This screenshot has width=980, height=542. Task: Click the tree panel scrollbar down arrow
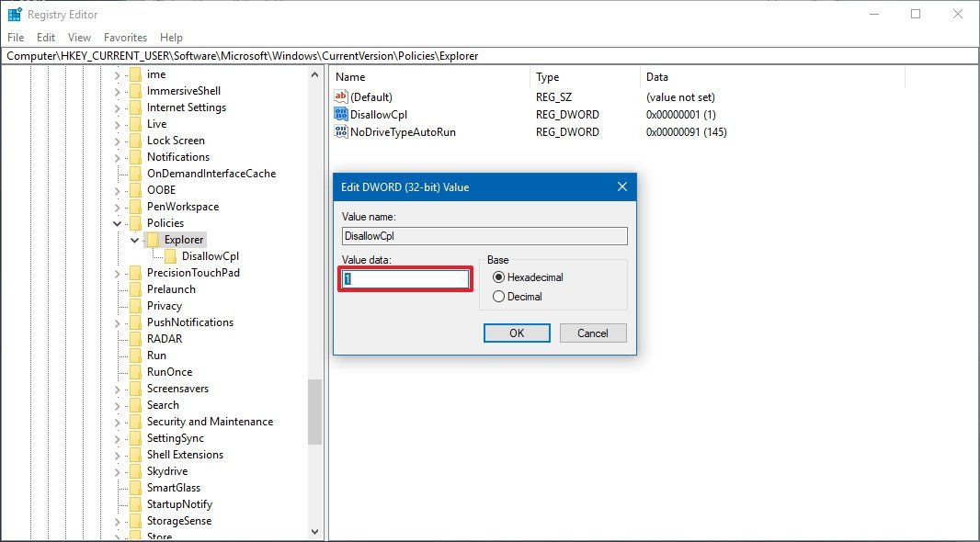tap(314, 531)
